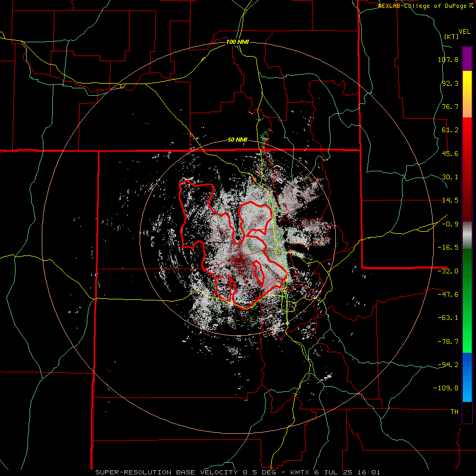Pick the gray segment near -0.9

pos(467,235)
